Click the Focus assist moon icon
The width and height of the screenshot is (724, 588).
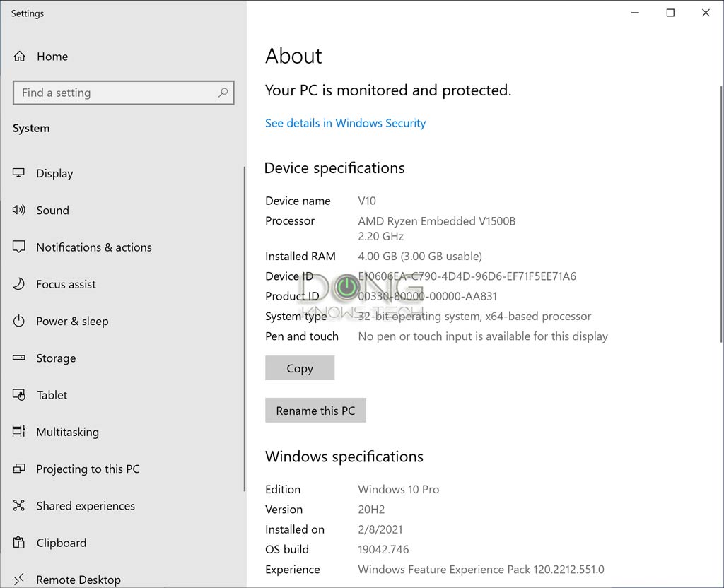pos(18,284)
